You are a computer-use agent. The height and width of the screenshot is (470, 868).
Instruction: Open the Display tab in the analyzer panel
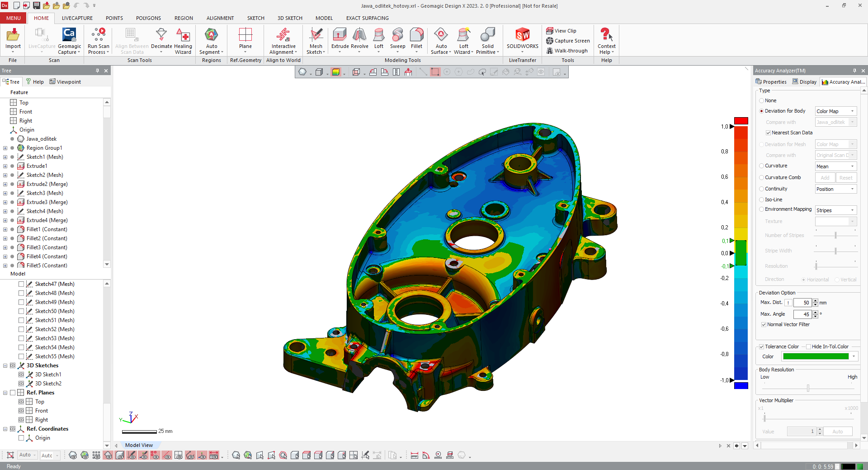(x=804, y=82)
